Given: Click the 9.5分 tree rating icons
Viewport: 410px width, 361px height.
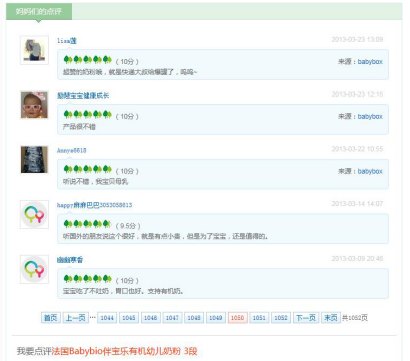Looking at the screenshot, I should 87,224.
